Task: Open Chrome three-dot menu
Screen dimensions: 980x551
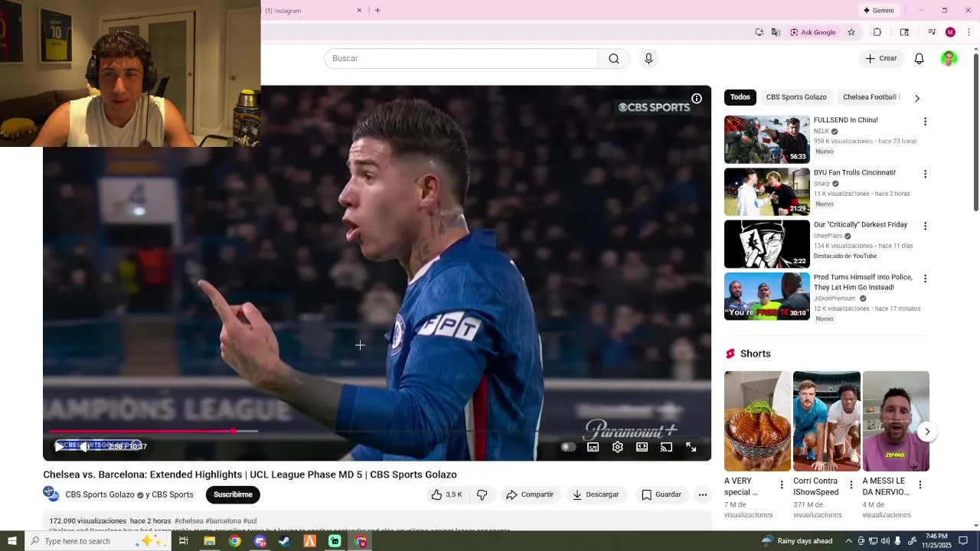Action: 969,32
